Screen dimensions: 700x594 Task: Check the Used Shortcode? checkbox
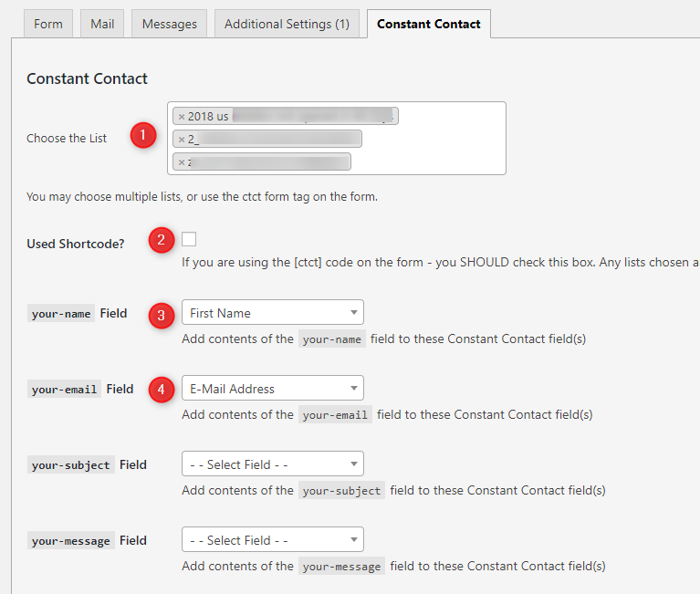(x=189, y=239)
